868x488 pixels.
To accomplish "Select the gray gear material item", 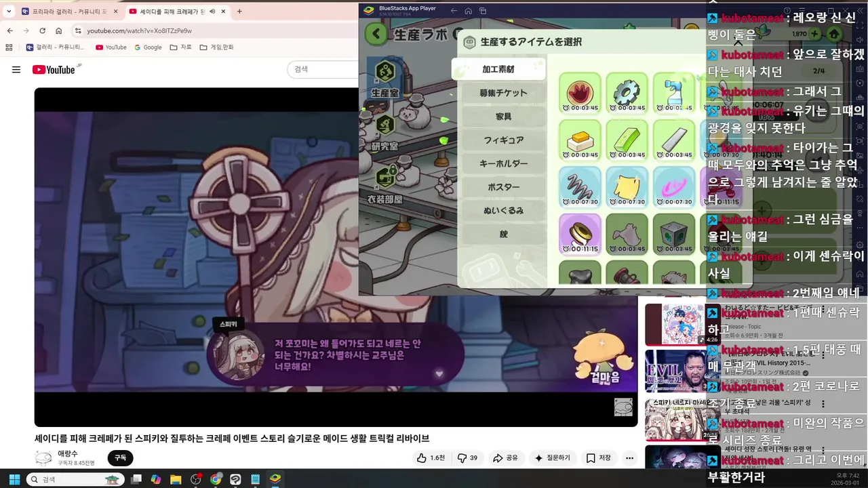I will coord(627,93).
